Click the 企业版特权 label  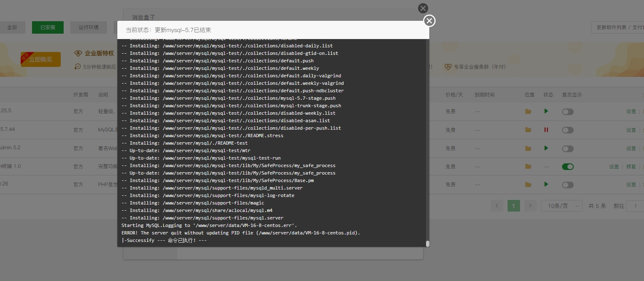tap(99, 53)
